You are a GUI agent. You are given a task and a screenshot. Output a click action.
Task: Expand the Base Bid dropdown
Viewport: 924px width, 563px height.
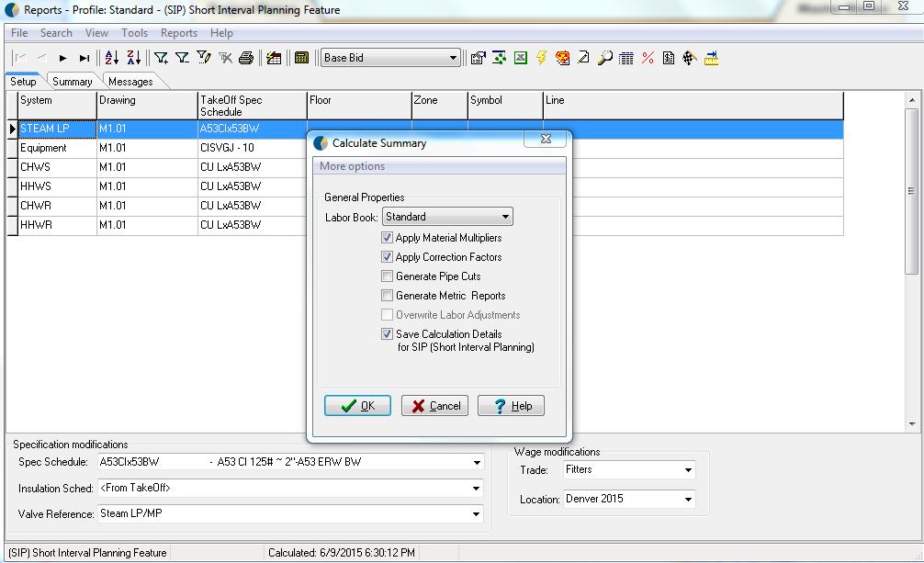pos(453,58)
